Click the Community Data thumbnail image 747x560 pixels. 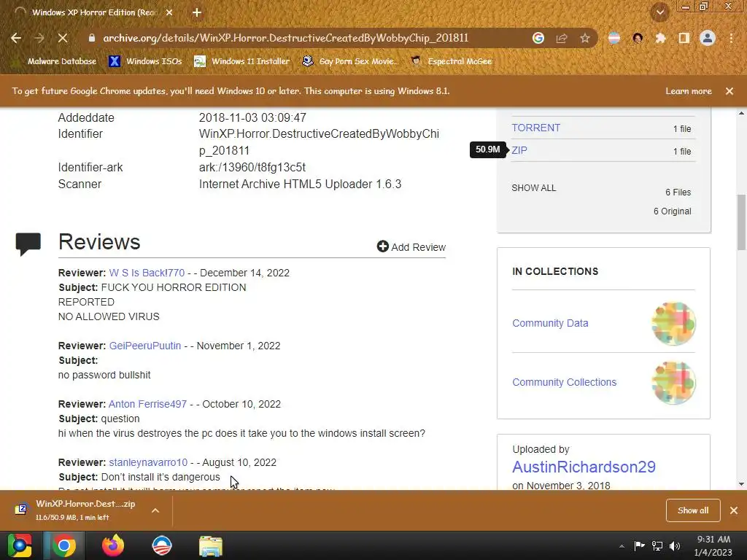pos(673,324)
